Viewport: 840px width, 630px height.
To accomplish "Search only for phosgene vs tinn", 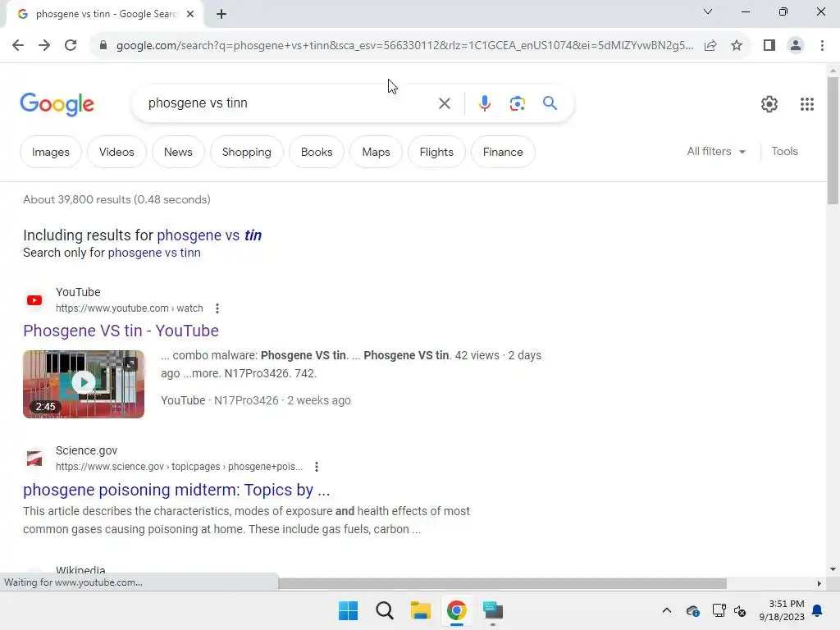I will [154, 253].
